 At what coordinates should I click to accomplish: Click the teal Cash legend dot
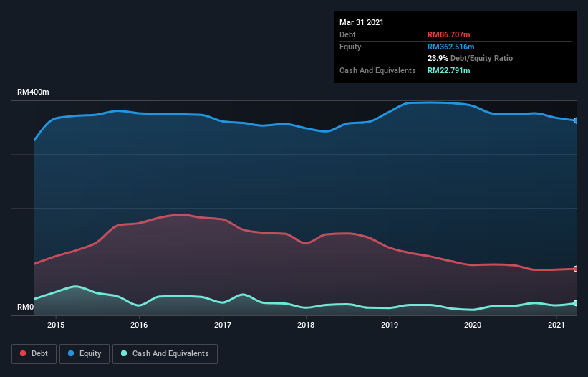pyautogui.click(x=124, y=353)
